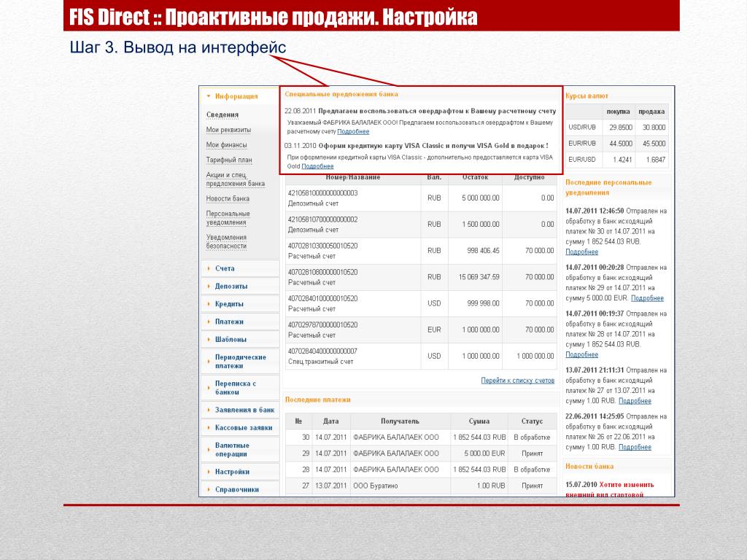The image size is (747, 560).
Task: Click the 1.00 RUB amount in payment 27
Action: (491, 486)
